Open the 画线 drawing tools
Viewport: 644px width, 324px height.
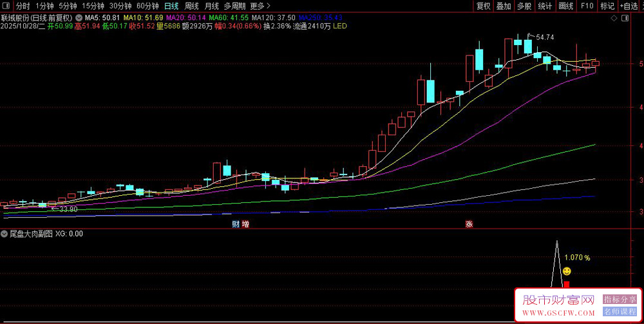coord(566,6)
